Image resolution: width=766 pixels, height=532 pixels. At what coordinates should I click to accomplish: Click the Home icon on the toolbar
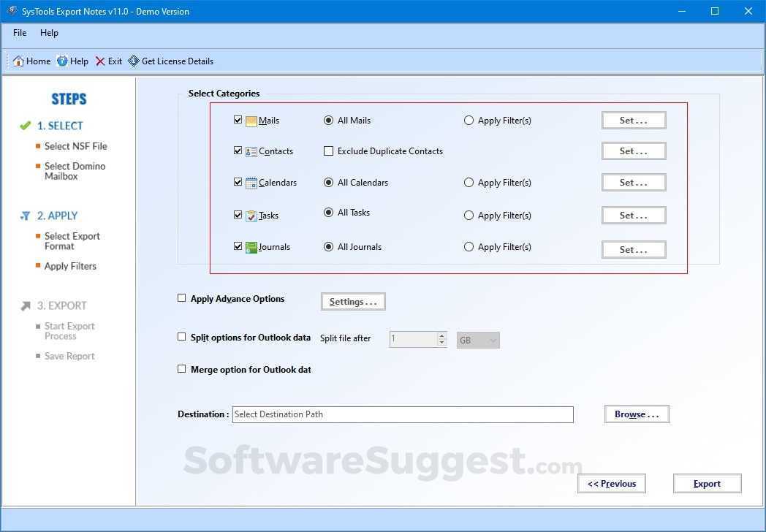pyautogui.click(x=18, y=61)
